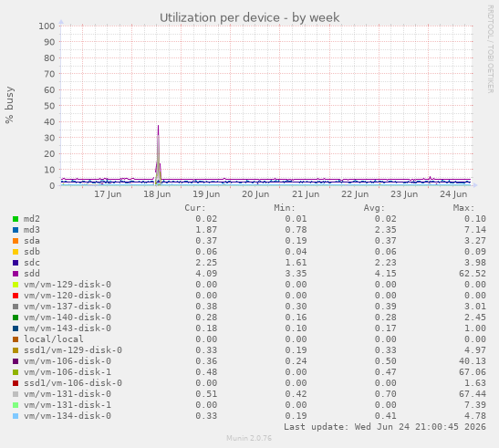This screenshot has height=448, width=499.
Task: Click the sda orange legend swatch
Action: pyautogui.click(x=16, y=241)
